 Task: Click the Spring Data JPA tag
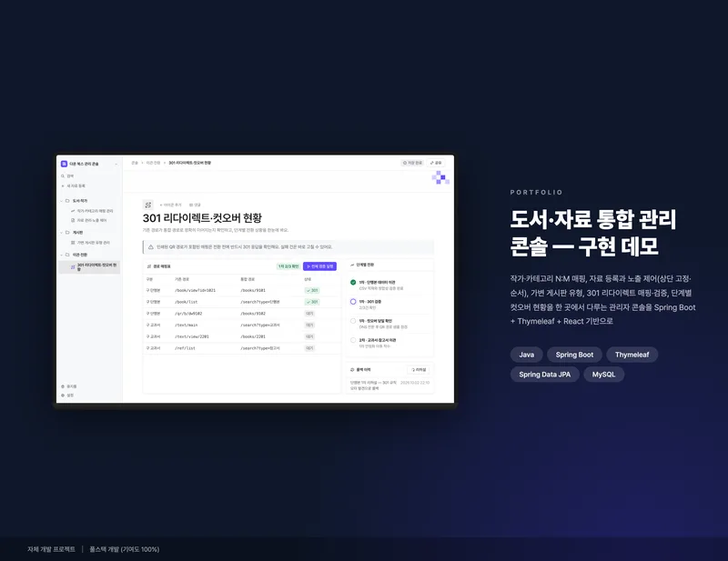tap(544, 375)
